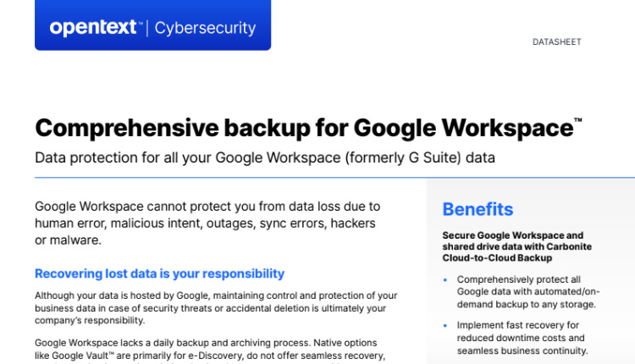Click the Recovering lost data heading
Viewport: 635px width, 364px height.
pyautogui.click(x=159, y=273)
